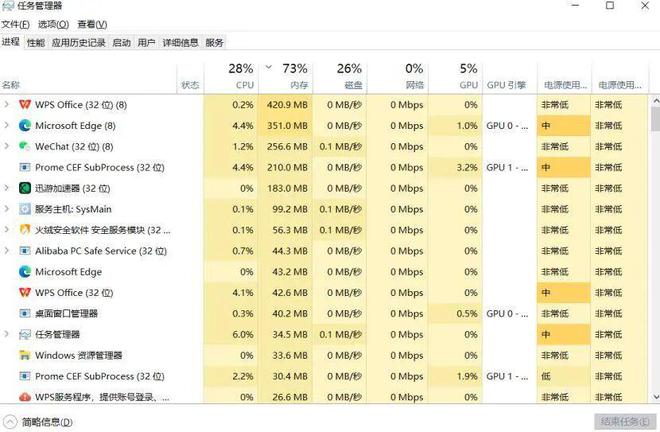Click the Microsoft Edge (8) process icon
Screen dimensions: 660x432
pyautogui.click(x=25, y=125)
